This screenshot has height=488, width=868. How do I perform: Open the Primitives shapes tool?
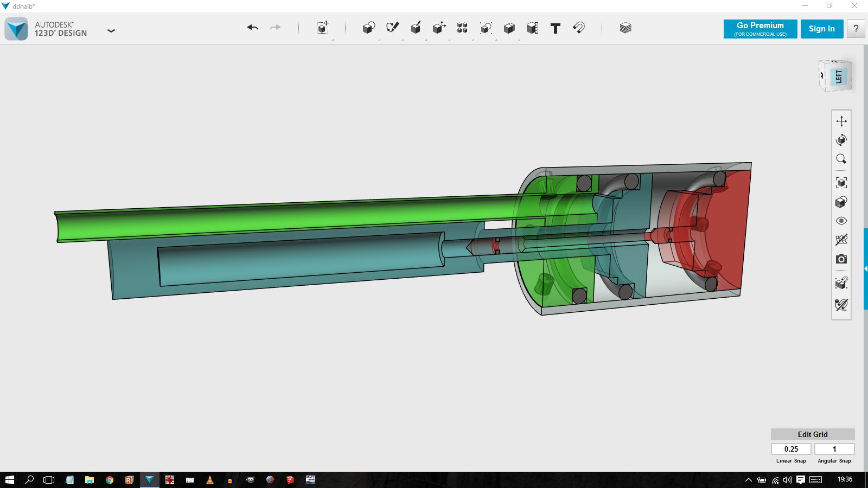pos(368,28)
